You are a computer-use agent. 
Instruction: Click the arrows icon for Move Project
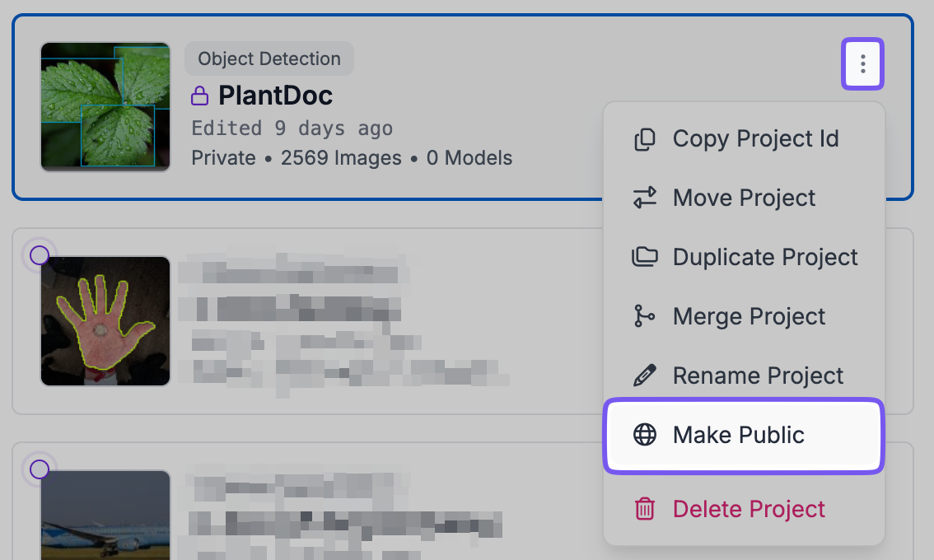pos(644,198)
